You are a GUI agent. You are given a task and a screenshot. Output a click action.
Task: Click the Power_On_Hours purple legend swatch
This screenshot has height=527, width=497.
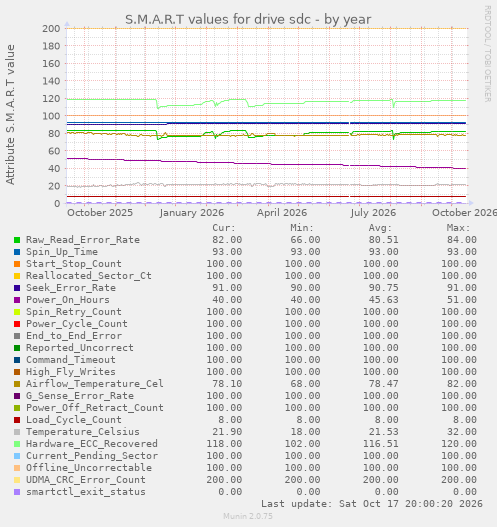17,300
